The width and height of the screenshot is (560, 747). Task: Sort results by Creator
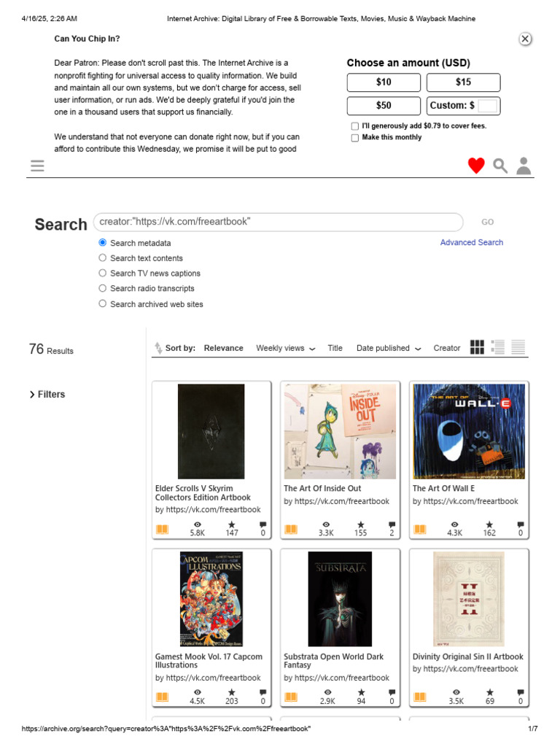[x=447, y=348]
